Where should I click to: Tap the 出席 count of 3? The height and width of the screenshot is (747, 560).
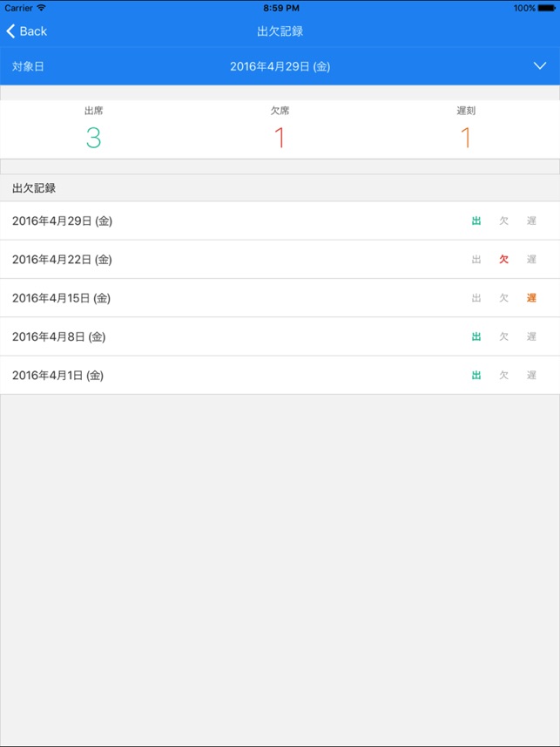point(93,138)
